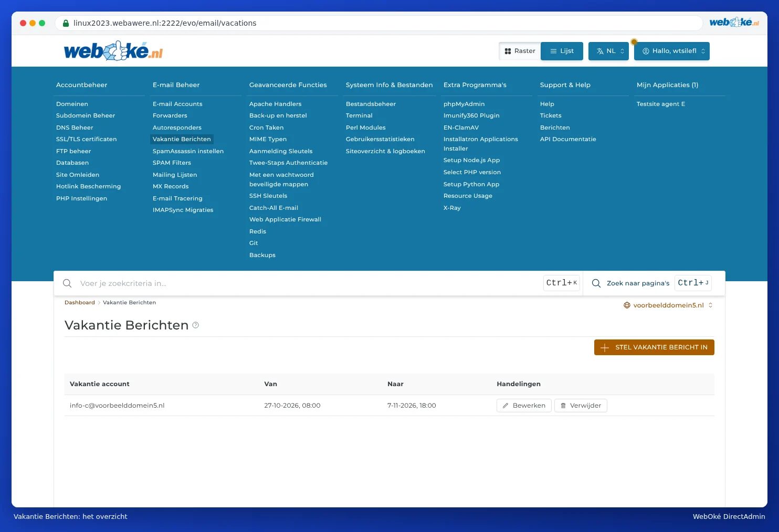Click the globe icon next to voorbeelddomein5.nl
This screenshot has width=779, height=532.
(x=627, y=305)
